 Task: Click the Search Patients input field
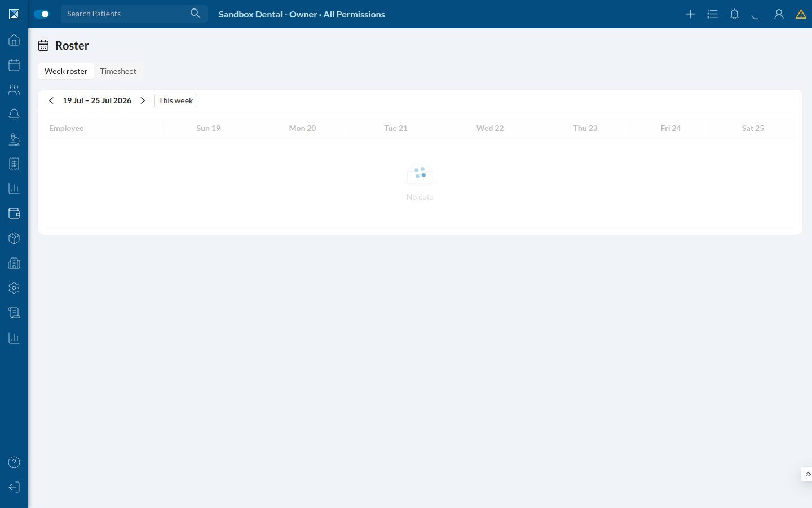[x=127, y=14]
